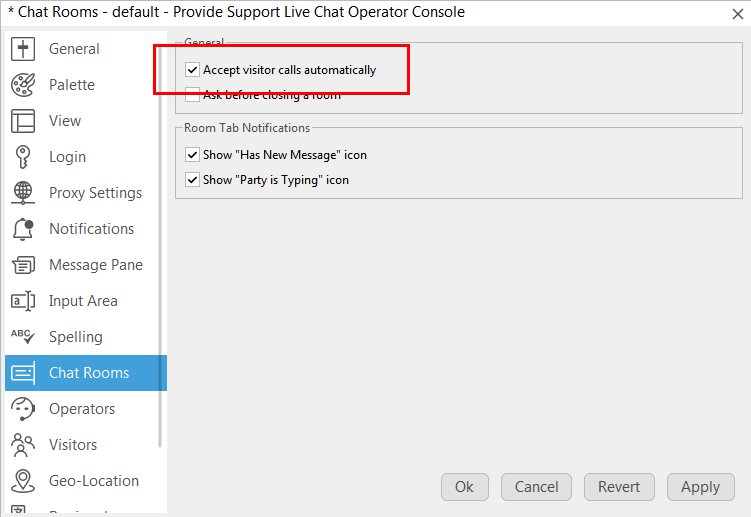
Task: Revert changes with the Revert button
Action: (x=619, y=487)
